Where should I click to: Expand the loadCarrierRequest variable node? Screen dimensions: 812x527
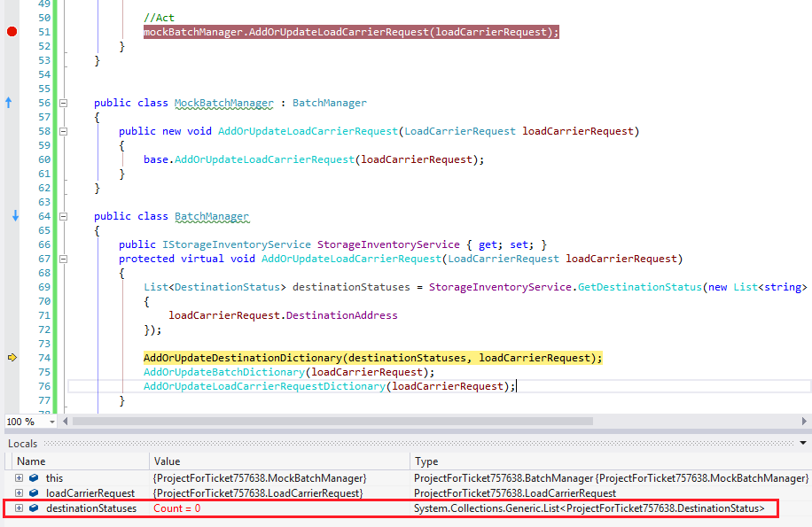tap(19, 493)
